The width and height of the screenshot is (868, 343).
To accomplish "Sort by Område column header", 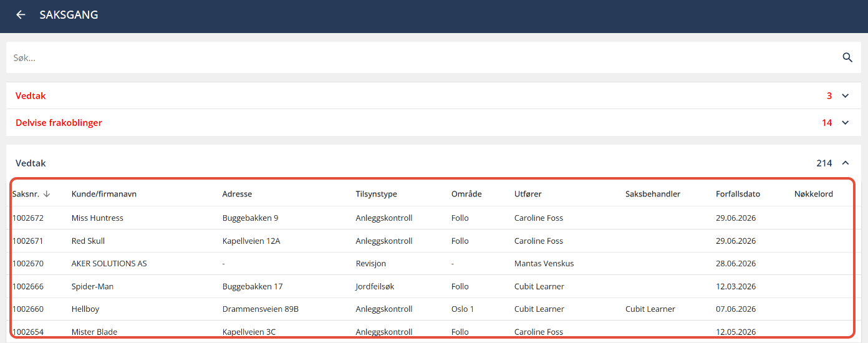I will [x=466, y=194].
